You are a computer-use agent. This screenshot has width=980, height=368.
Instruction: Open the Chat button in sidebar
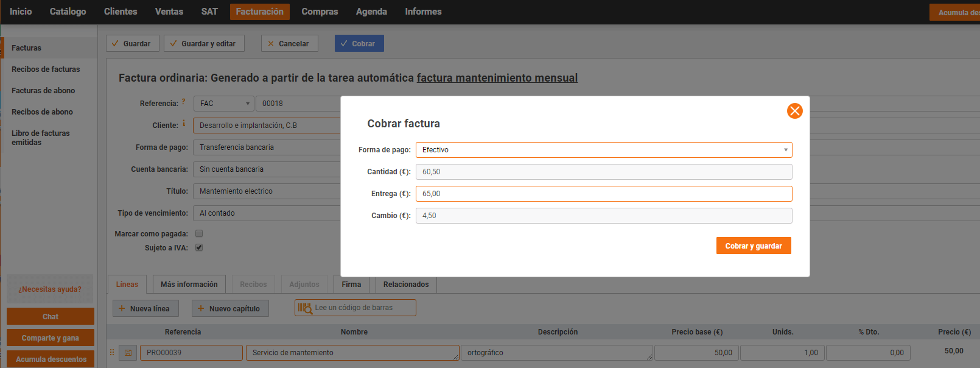[51, 317]
